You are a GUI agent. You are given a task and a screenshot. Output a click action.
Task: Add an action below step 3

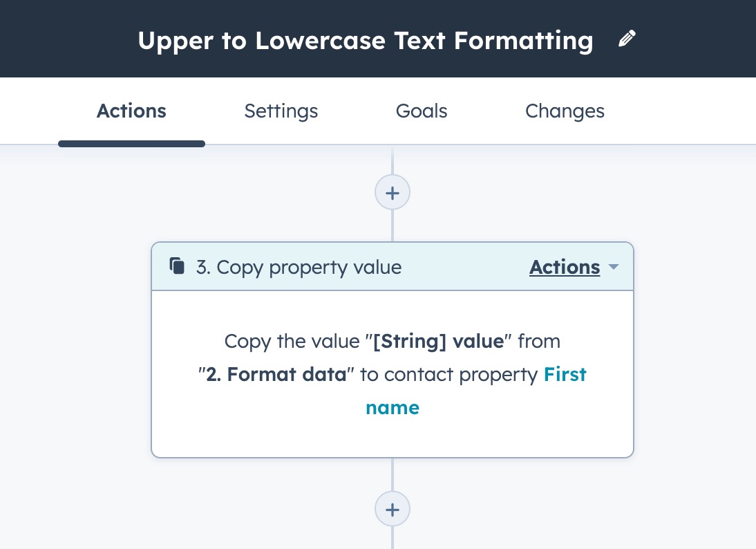(393, 510)
